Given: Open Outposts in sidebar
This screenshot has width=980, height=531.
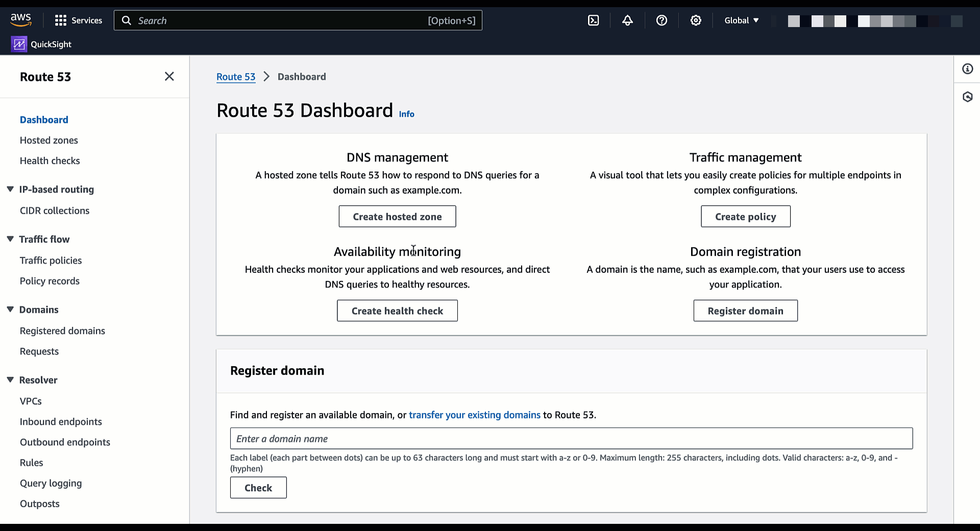Looking at the screenshot, I should [x=40, y=504].
